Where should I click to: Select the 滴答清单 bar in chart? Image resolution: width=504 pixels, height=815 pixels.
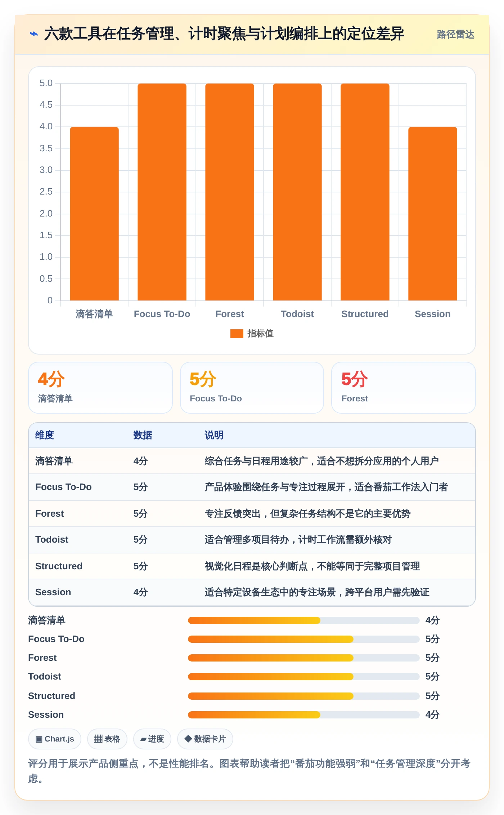pos(94,213)
